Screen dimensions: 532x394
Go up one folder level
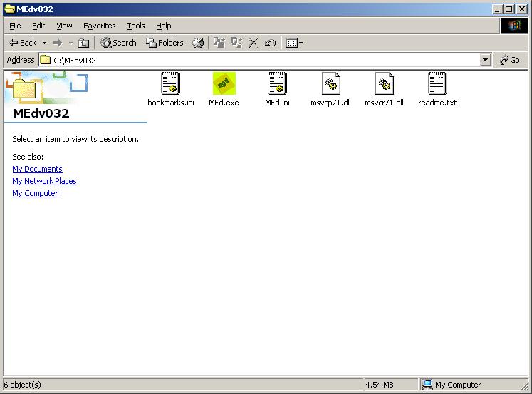[x=83, y=43]
